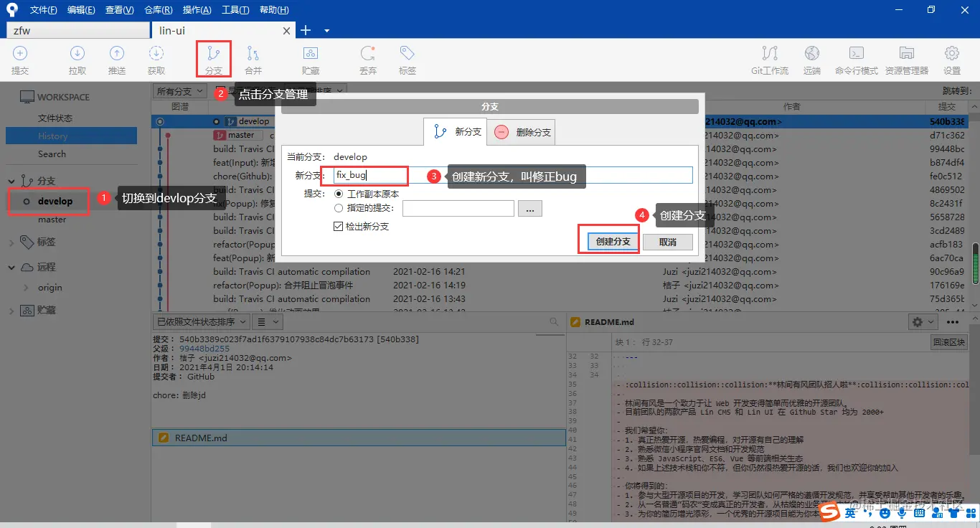Screen dimensions: 980x528
Task: Select 工作副本原本 radio option
Action: [x=339, y=194]
